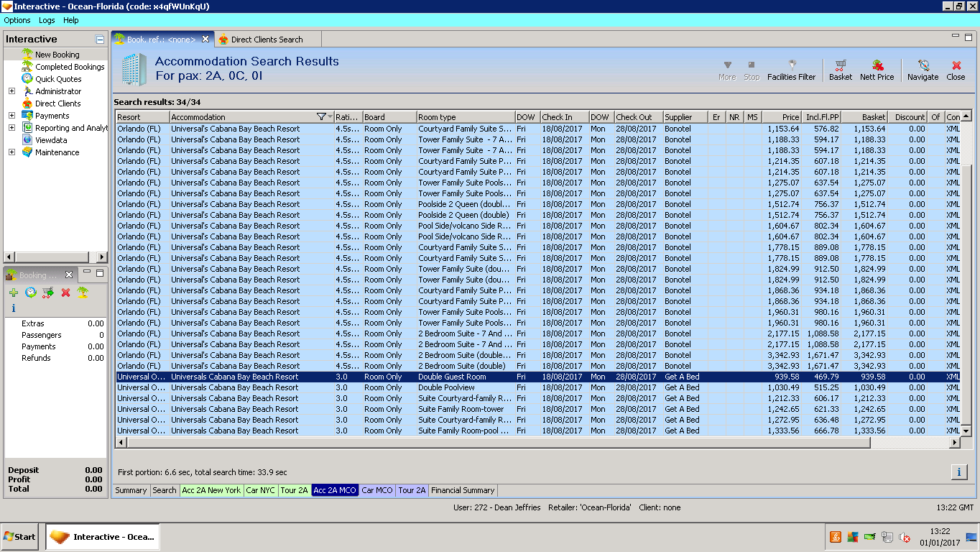Open Viewdata from the Interactive tree

pyautogui.click(x=51, y=140)
